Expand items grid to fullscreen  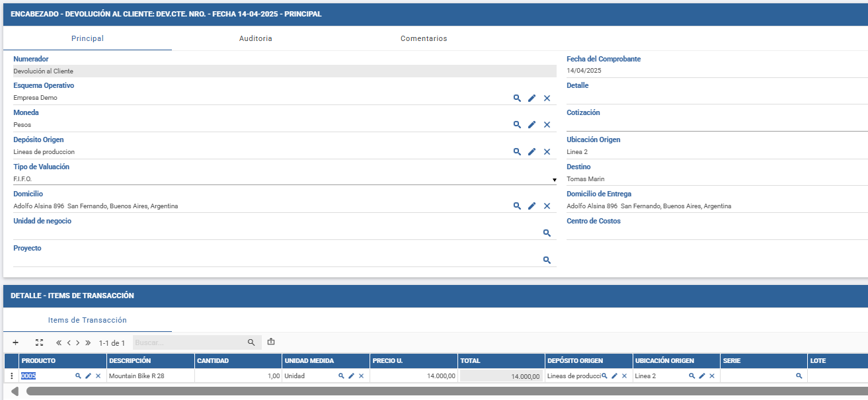point(39,342)
